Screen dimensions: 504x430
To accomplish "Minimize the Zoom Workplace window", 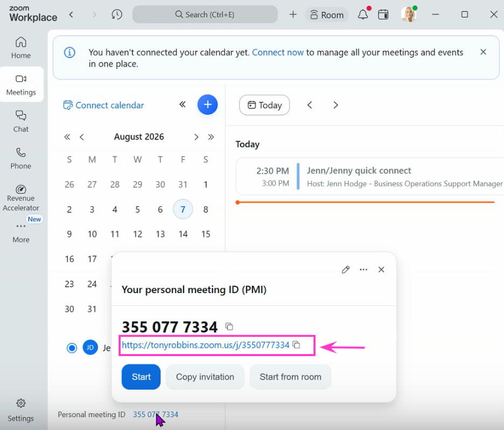I will pyautogui.click(x=436, y=15).
